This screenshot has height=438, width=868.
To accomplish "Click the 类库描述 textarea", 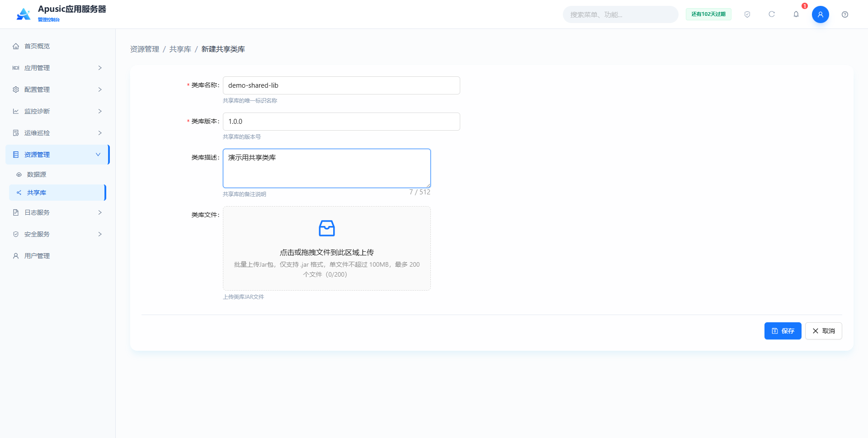I will click(327, 168).
